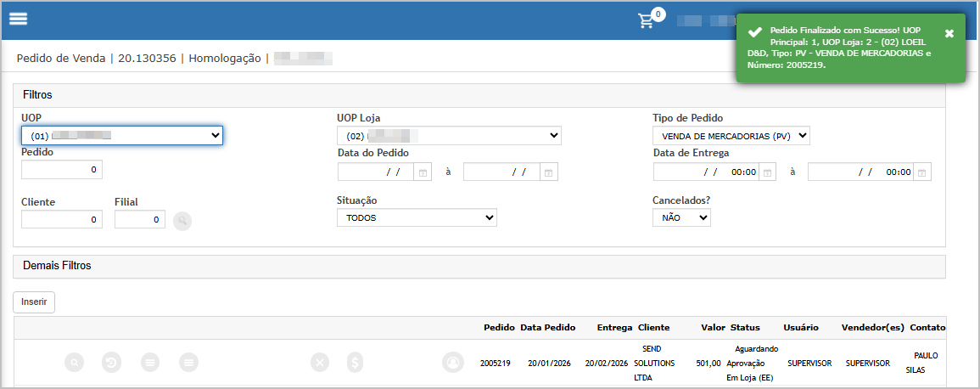980x389 pixels.
Task: Expand the Tipo de Pedido dropdown
Action: (731, 136)
